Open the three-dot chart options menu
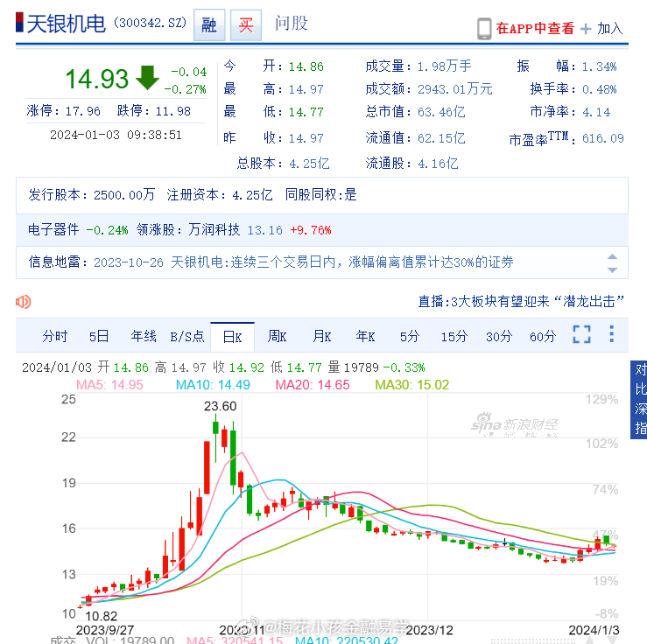 pos(611,334)
